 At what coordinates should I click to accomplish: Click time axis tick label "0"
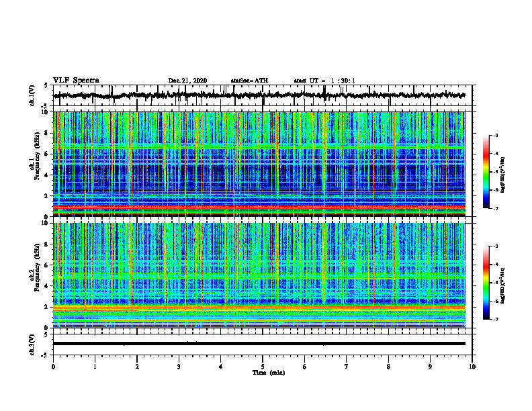(53, 367)
